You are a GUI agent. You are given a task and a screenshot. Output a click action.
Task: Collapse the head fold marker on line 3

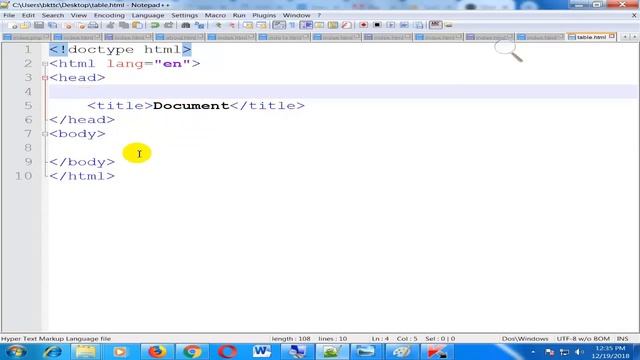(x=45, y=78)
